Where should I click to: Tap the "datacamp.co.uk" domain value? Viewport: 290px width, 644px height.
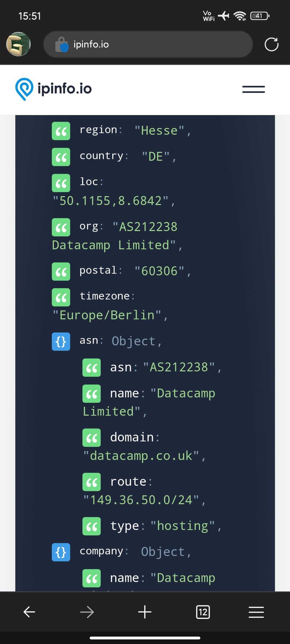[x=141, y=456]
